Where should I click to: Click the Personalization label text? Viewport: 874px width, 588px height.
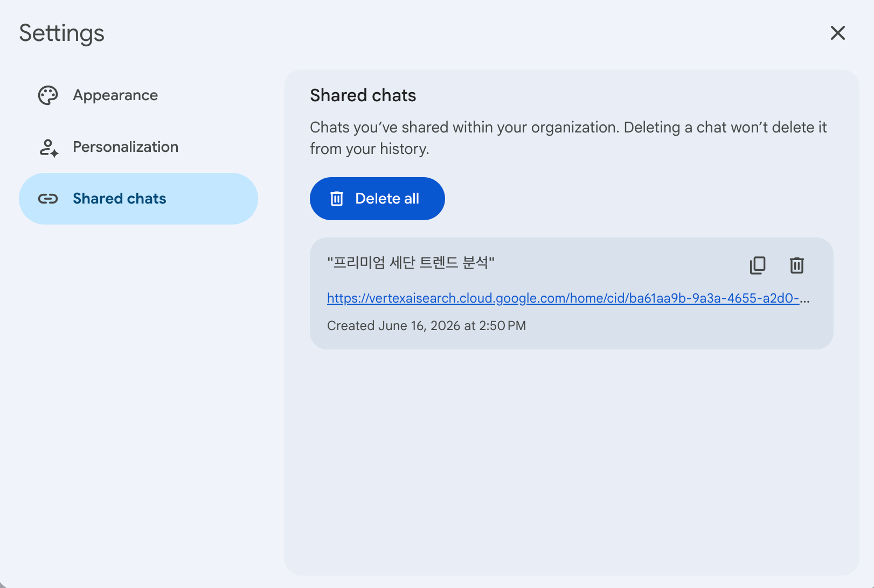point(126,147)
